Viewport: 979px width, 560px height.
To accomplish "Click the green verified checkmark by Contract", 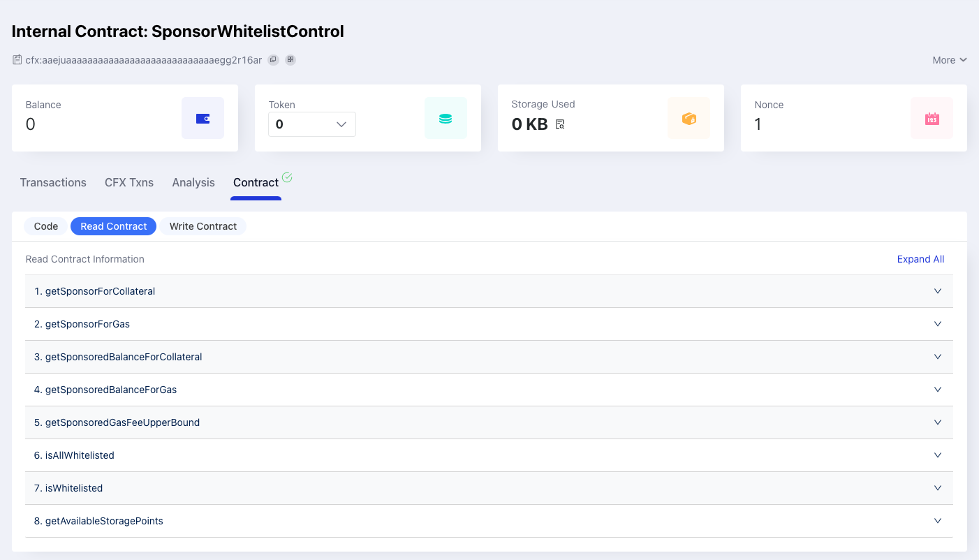I will 287,178.
